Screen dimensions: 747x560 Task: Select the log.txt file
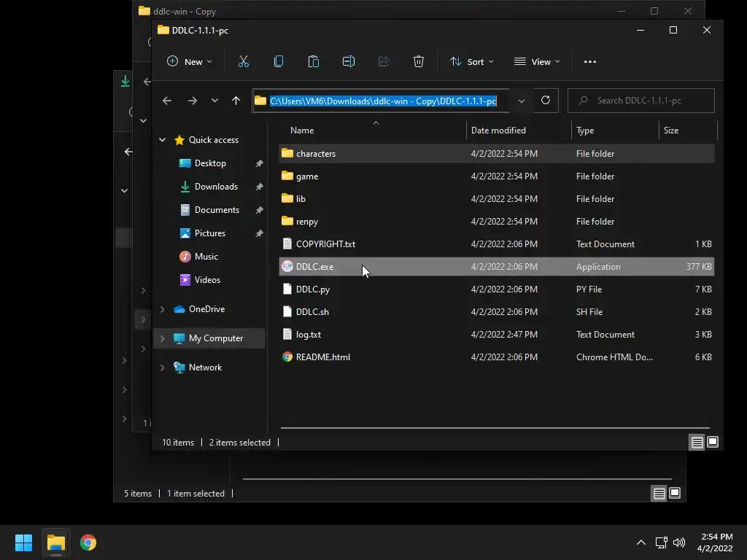click(496, 334)
